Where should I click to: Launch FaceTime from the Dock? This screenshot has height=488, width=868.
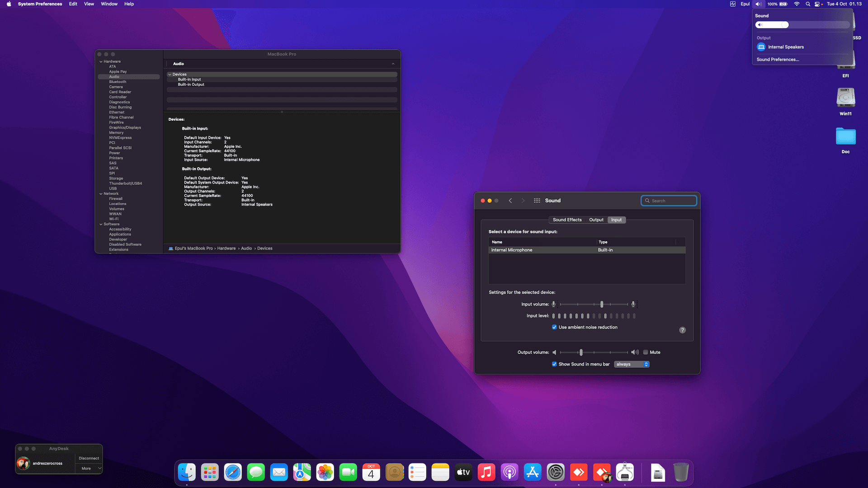pyautogui.click(x=348, y=472)
